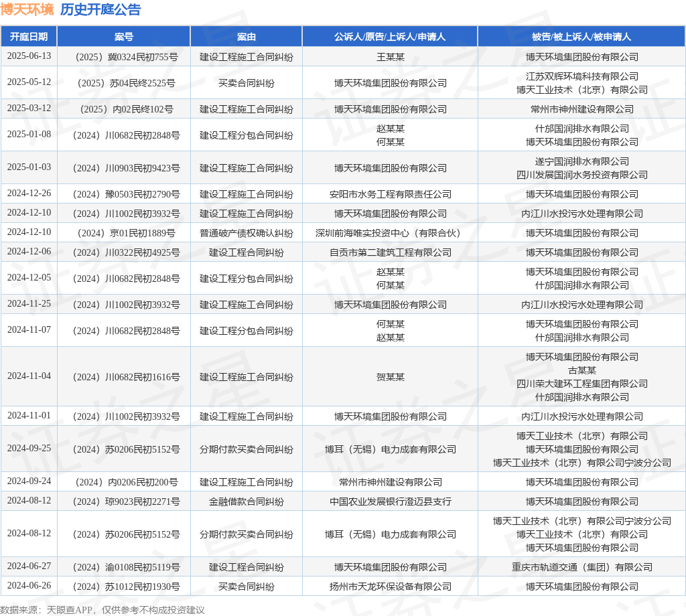686x616 pixels.
Task: Click plaintiff 常州市神州建设有限公司
Action: (x=391, y=482)
